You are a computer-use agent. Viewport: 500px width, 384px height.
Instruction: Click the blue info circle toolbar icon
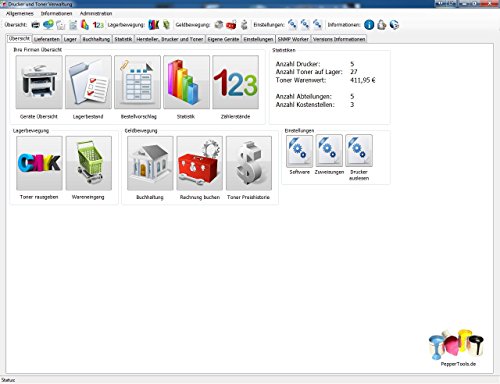369,25
